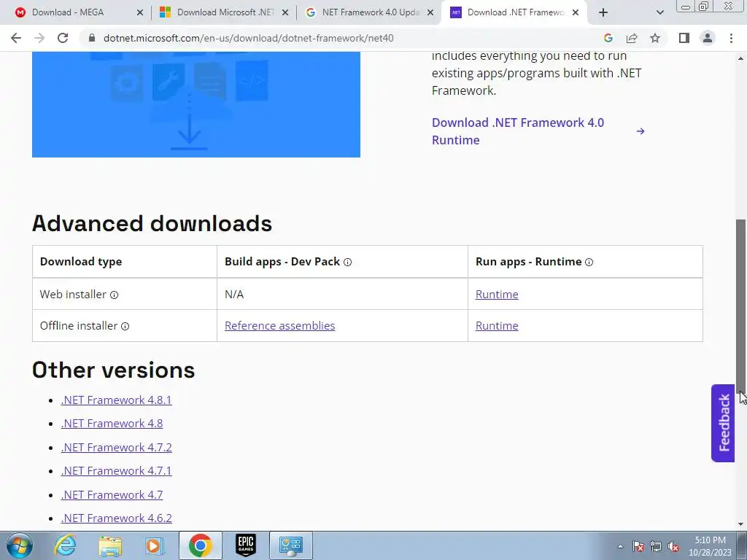Click the address bar URL field
The height and width of the screenshot is (560, 747).
coord(248,38)
